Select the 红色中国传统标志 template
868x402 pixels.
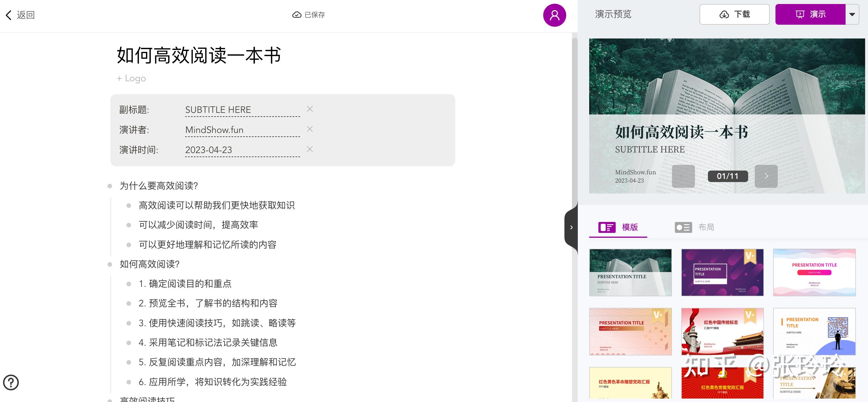pyautogui.click(x=722, y=331)
